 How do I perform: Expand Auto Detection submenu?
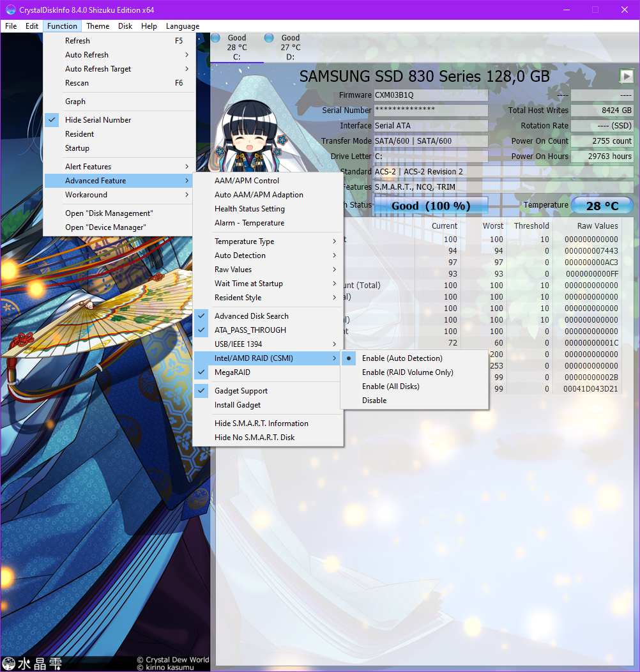coord(268,256)
